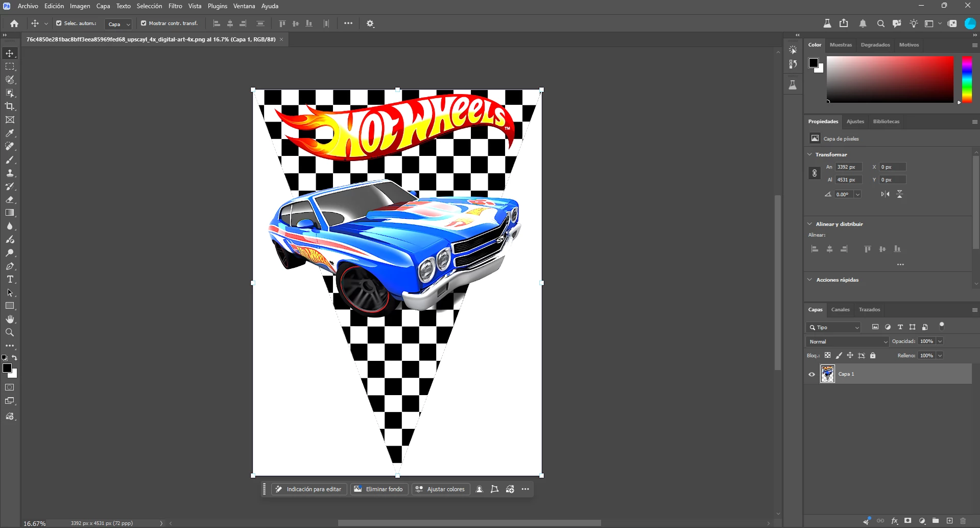980x528 pixels.
Task: Open the Archivo menu
Action: (28, 6)
